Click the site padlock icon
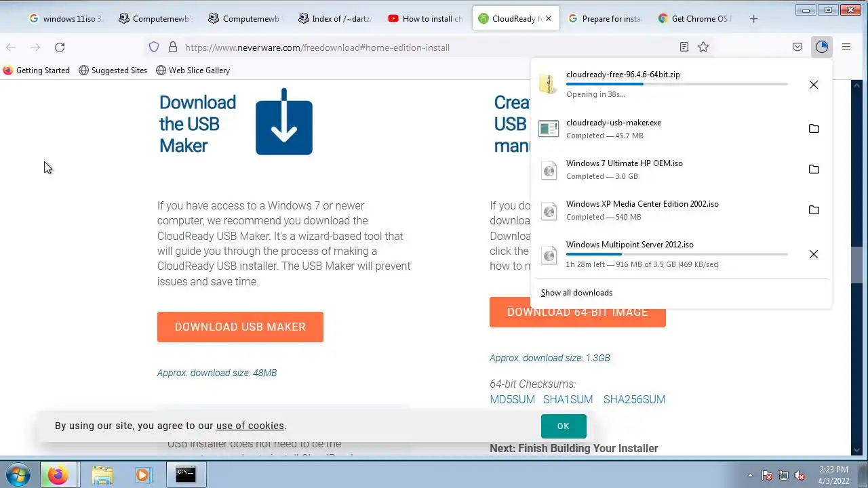 172,47
